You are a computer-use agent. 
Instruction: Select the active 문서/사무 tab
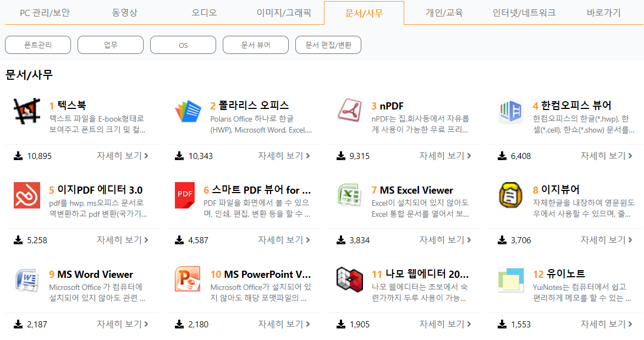pos(364,13)
